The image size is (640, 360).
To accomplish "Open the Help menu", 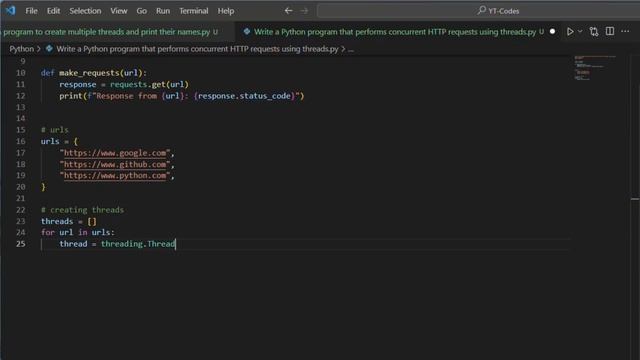I will (226, 11).
